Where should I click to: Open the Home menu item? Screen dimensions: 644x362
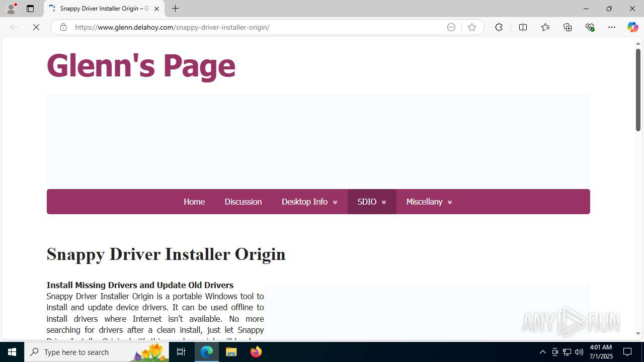pos(194,202)
